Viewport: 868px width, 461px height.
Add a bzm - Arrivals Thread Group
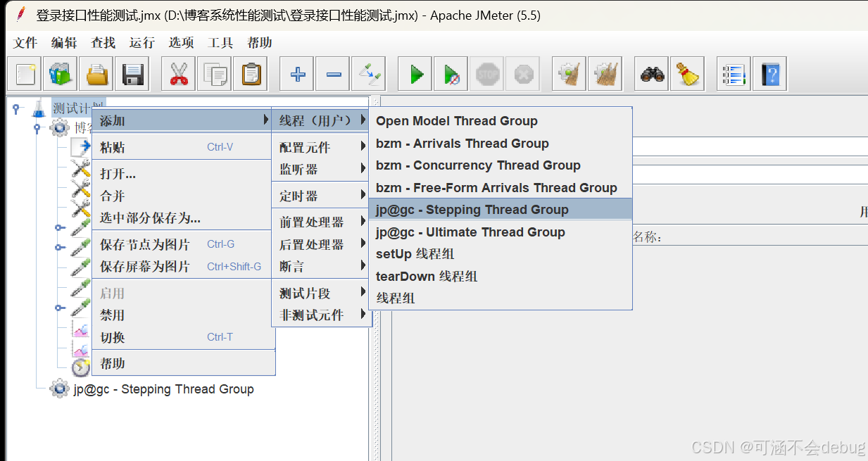(x=501, y=144)
